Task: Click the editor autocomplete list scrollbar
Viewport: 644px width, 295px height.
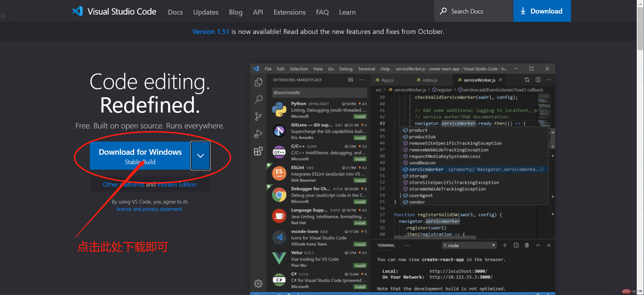Action: (553, 138)
